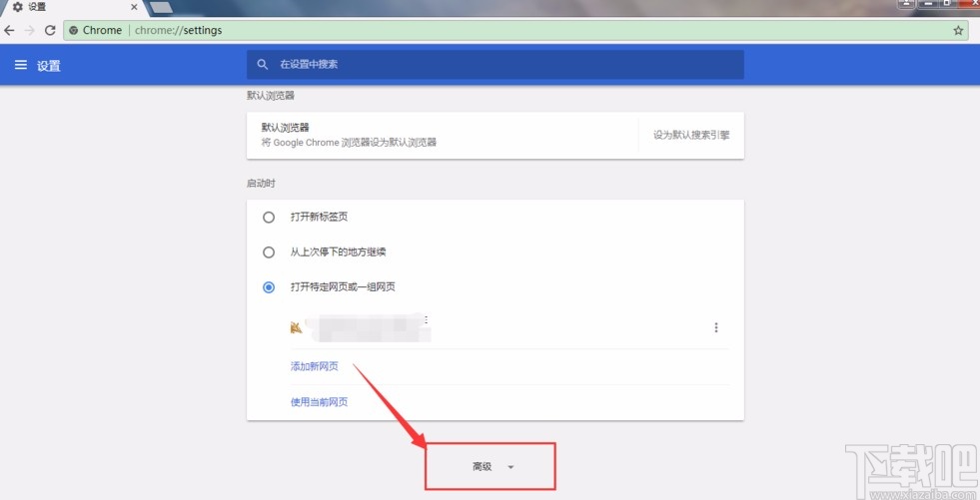Focus the 在设置中搜索 search field
980x500 pixels.
[x=495, y=64]
